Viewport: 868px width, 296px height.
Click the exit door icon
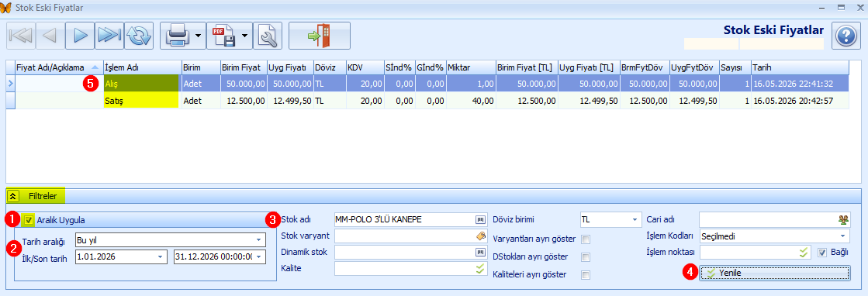tap(320, 36)
